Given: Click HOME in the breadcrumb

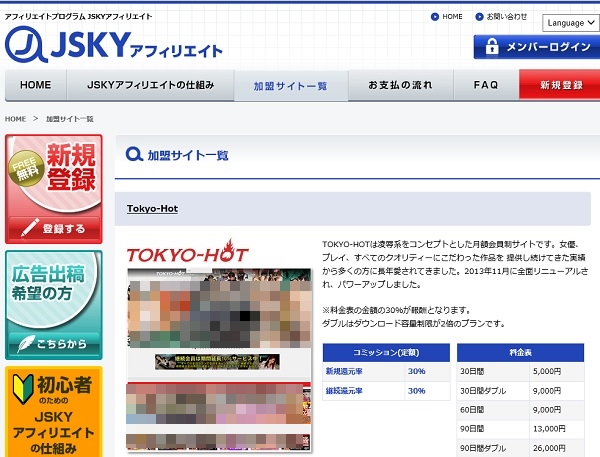Looking at the screenshot, I should (x=15, y=119).
